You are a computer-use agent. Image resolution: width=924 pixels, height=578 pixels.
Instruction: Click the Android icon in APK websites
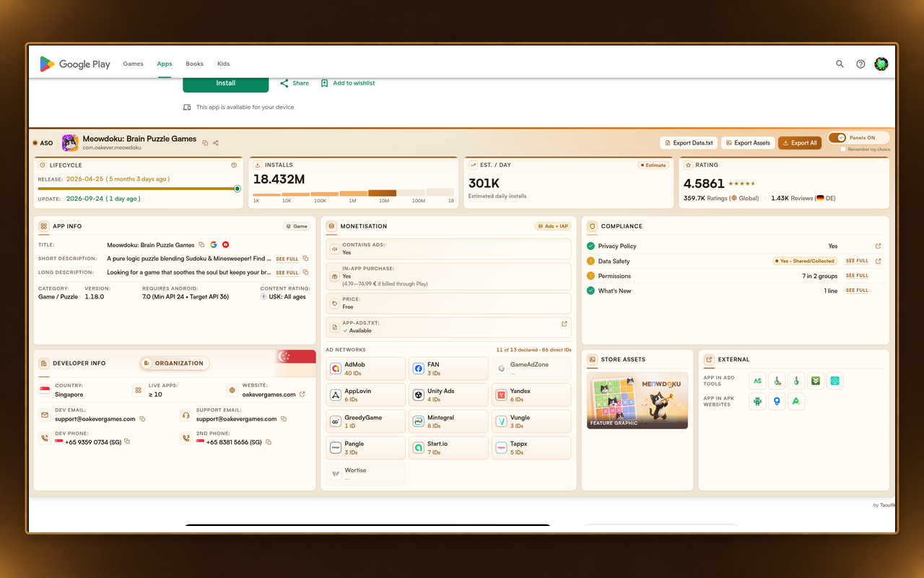(757, 401)
